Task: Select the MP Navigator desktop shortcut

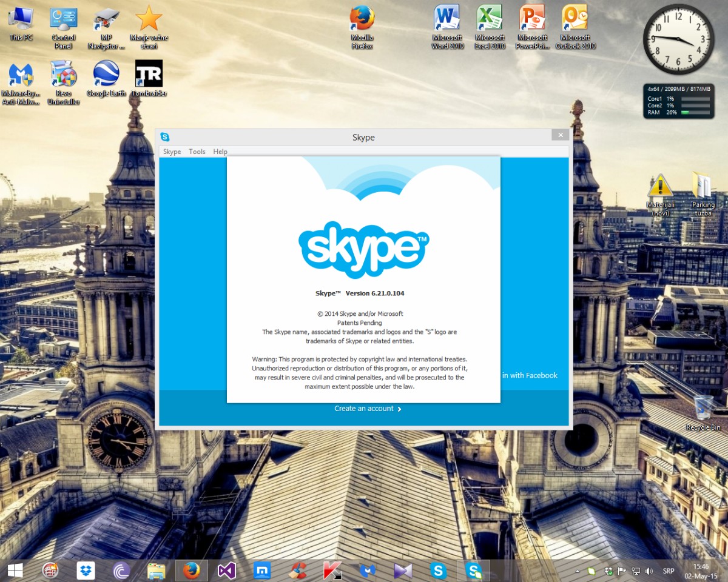Action: pyautogui.click(x=106, y=28)
